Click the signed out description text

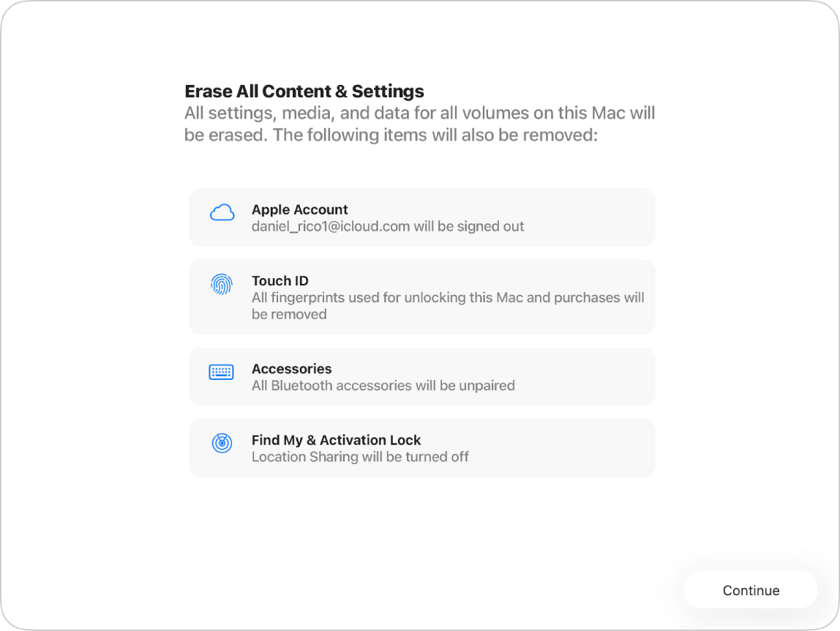point(388,227)
